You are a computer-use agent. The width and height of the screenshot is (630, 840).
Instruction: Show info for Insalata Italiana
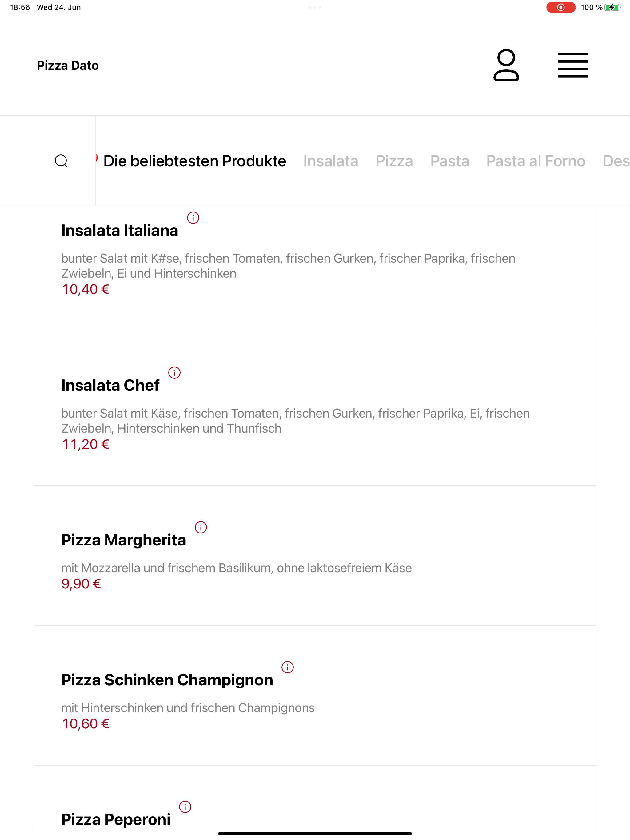pyautogui.click(x=193, y=218)
